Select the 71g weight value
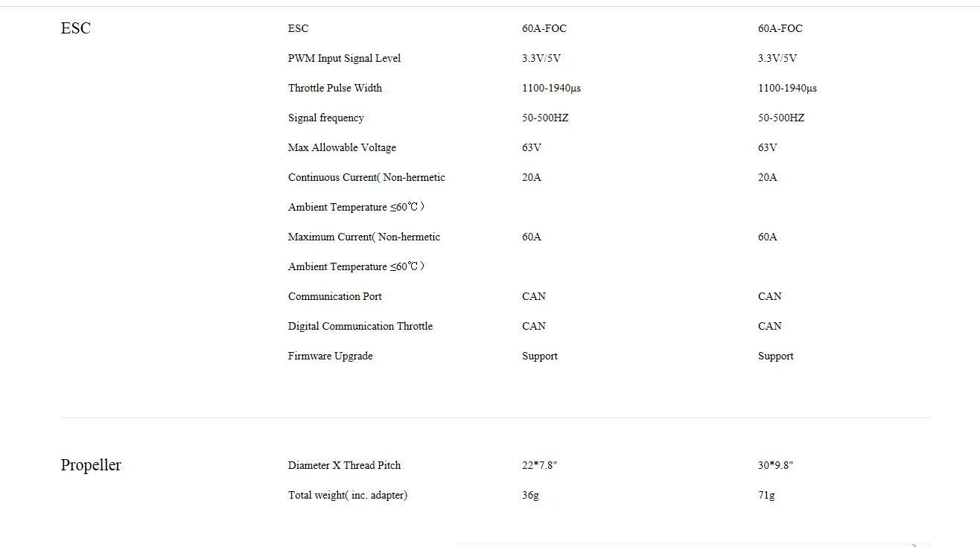 click(766, 495)
